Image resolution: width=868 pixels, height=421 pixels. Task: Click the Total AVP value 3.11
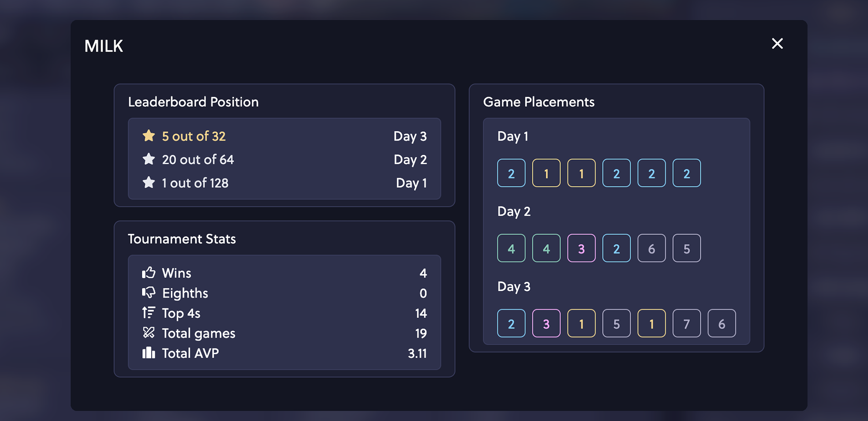point(417,353)
